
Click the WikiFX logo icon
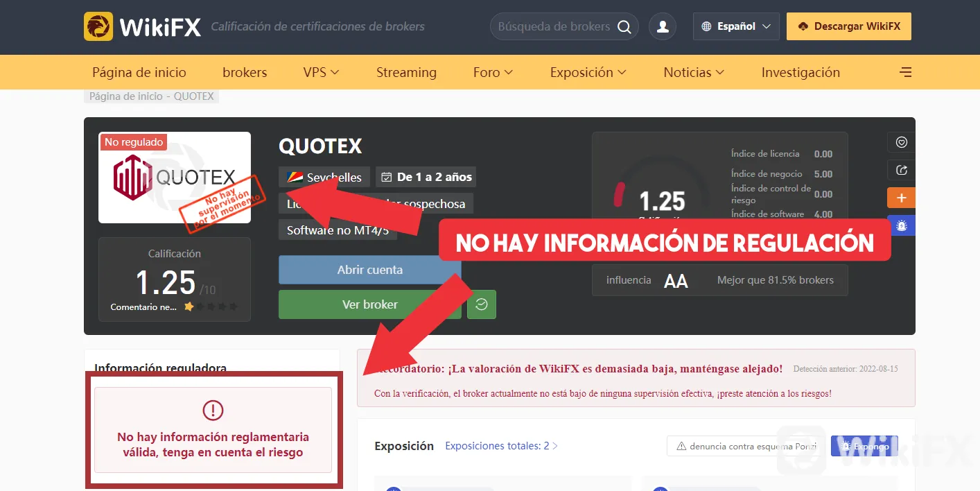pyautogui.click(x=98, y=26)
